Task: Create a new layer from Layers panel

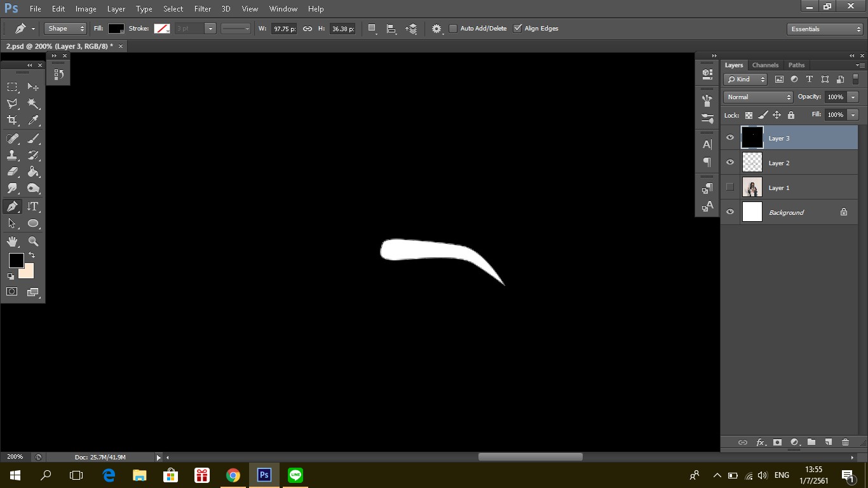Action: pyautogui.click(x=828, y=442)
